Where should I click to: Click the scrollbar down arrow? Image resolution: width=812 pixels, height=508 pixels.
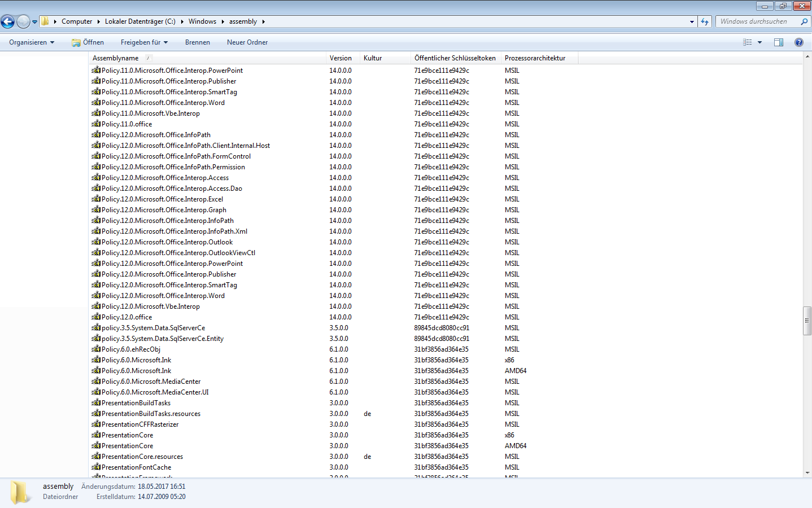(807, 472)
